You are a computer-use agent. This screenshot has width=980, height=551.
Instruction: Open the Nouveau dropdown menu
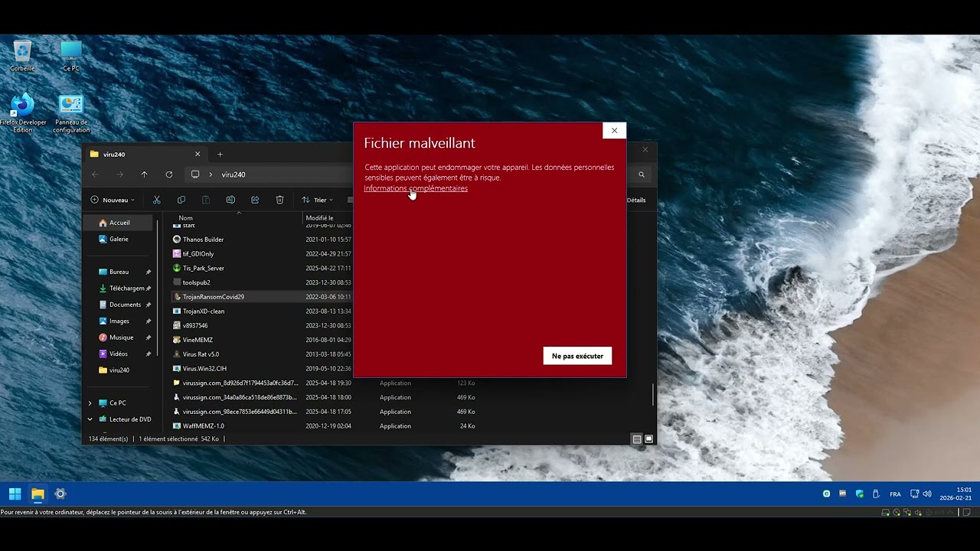(113, 200)
